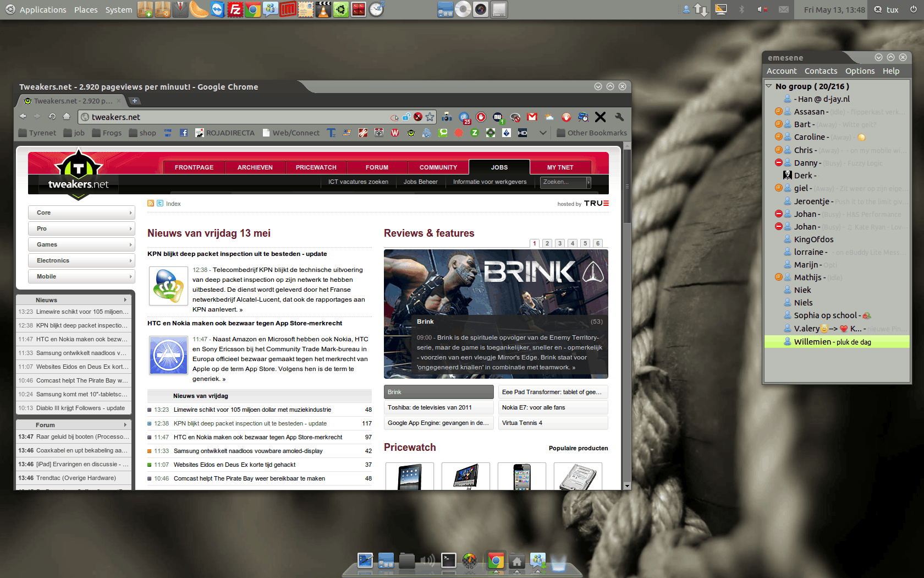Open Chrome wrench settings menu
Image resolution: width=924 pixels, height=578 pixels.
click(619, 117)
